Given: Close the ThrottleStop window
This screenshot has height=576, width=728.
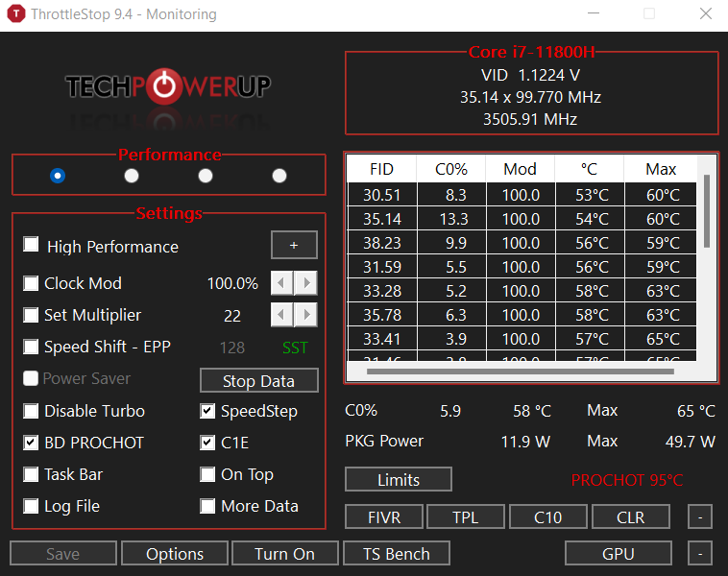Looking at the screenshot, I should pos(706,14).
